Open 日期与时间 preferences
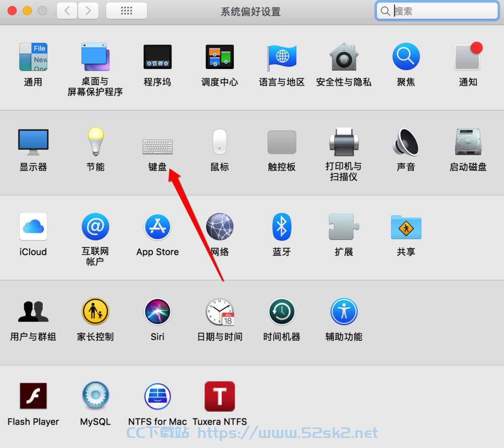Image resolution: width=504 pixels, height=448 pixels. [220, 312]
